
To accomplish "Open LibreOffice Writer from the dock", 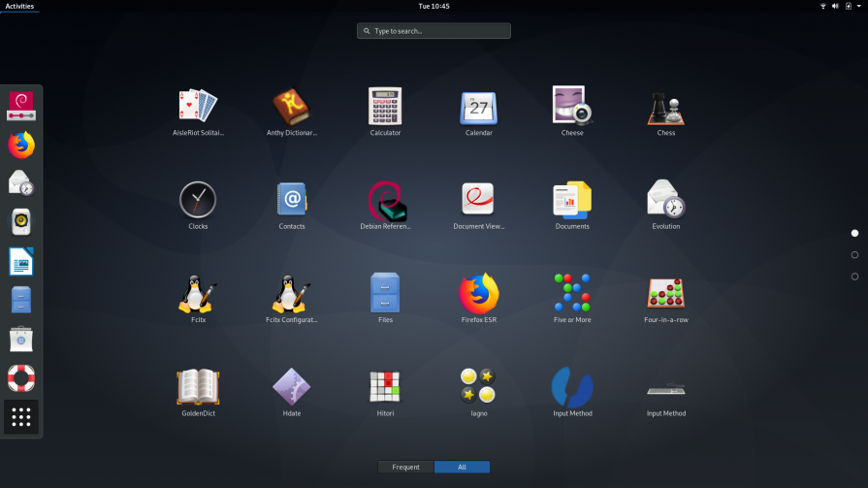I will 21,261.
